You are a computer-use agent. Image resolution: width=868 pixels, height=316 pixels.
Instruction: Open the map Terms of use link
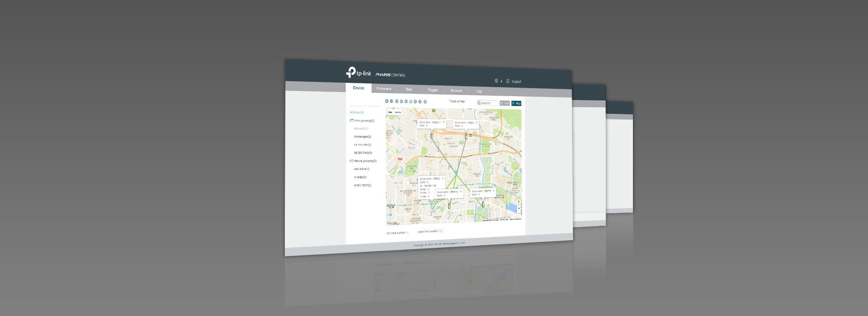pyautogui.click(x=504, y=219)
